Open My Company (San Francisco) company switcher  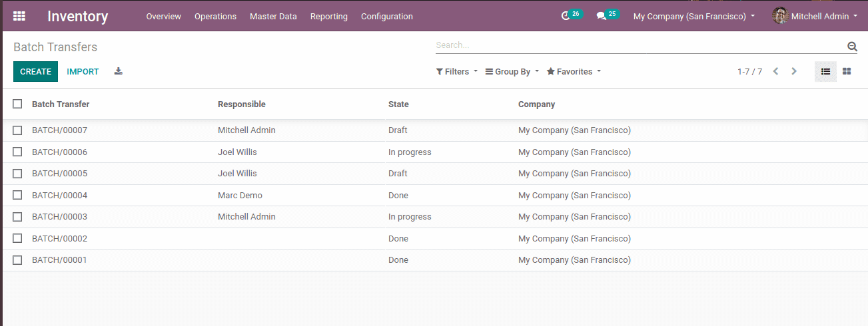pos(694,16)
